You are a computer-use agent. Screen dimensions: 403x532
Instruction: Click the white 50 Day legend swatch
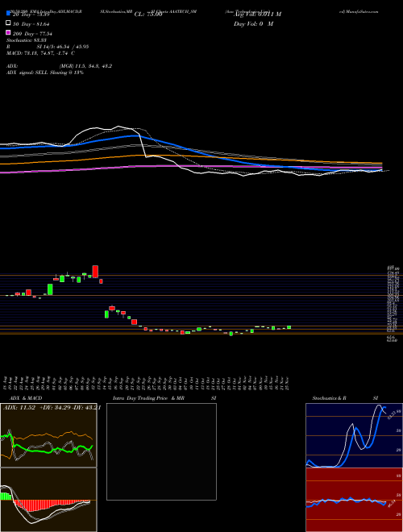tap(8, 23)
